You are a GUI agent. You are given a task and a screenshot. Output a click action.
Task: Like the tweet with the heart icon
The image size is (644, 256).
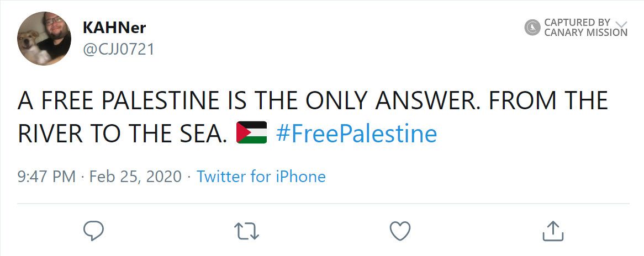coord(400,231)
